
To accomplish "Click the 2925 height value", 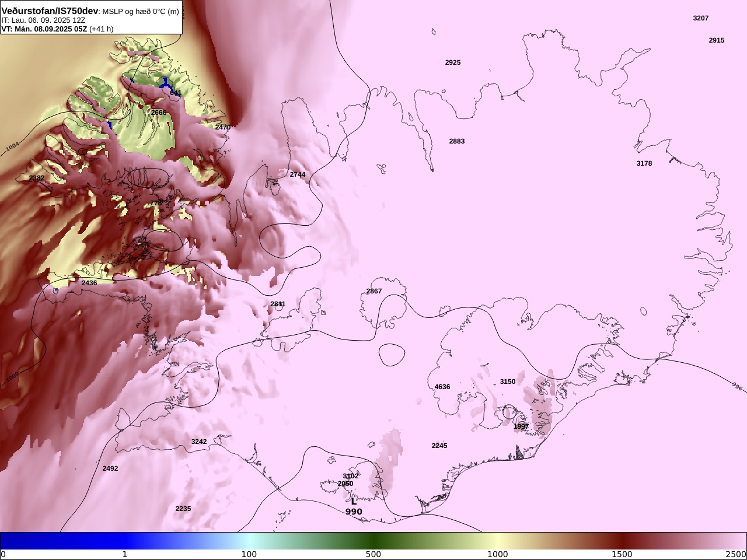I will coord(453,62).
